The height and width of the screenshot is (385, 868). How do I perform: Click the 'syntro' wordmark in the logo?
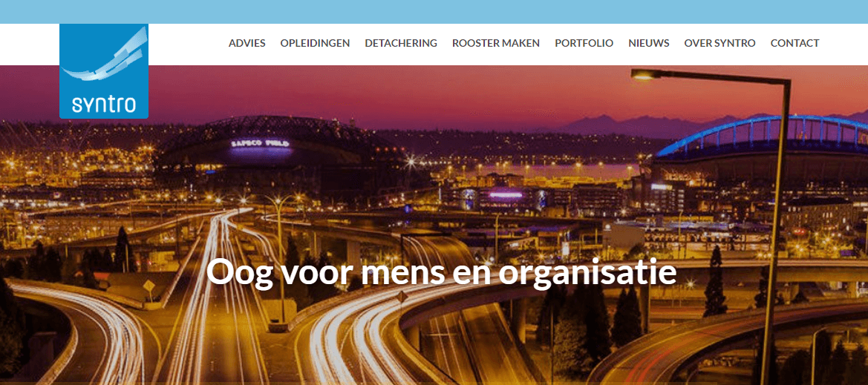tap(103, 104)
